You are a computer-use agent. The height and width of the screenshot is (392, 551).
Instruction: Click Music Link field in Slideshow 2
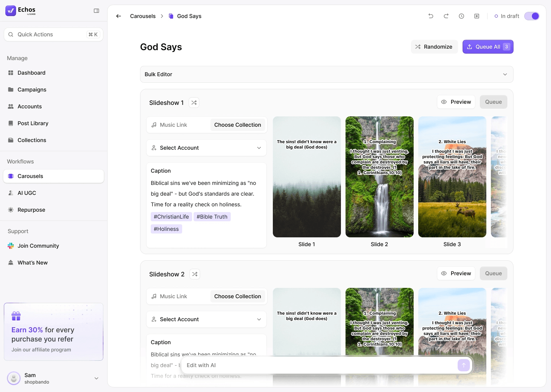click(x=179, y=296)
